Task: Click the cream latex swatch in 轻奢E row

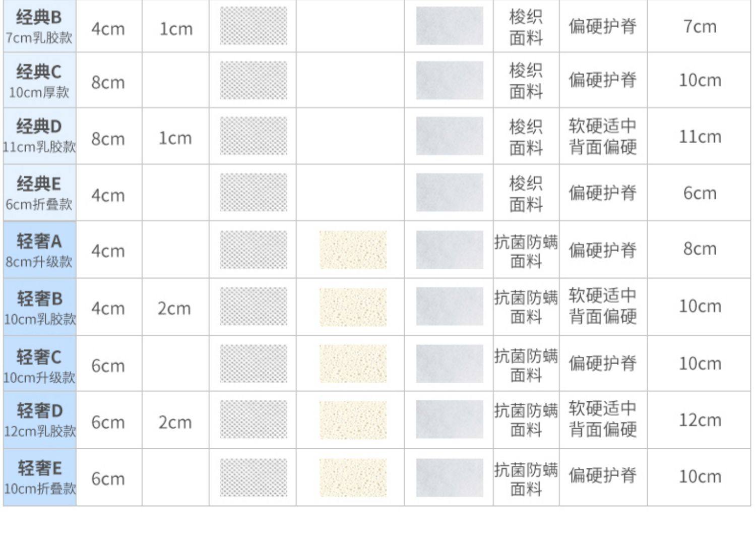Action: click(353, 477)
